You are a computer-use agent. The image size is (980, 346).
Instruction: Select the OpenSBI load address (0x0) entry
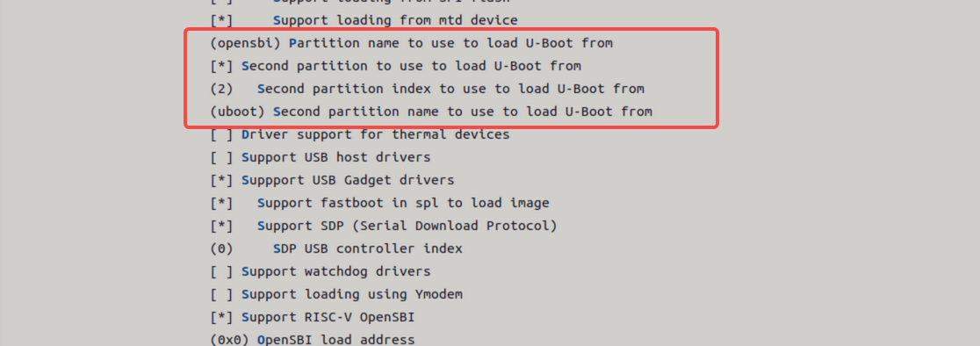pos(313,340)
